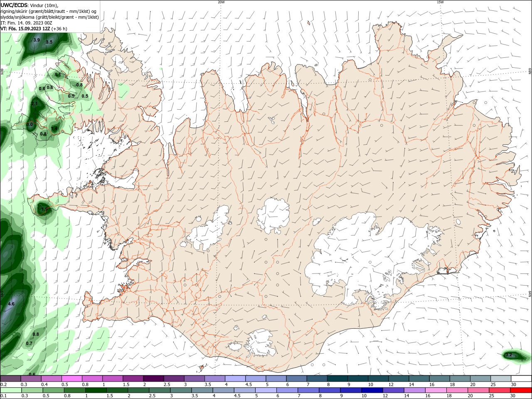Click the darkest purple snow swatch starting at 2
Screen dimensions: 532x399
(x=153, y=379)
